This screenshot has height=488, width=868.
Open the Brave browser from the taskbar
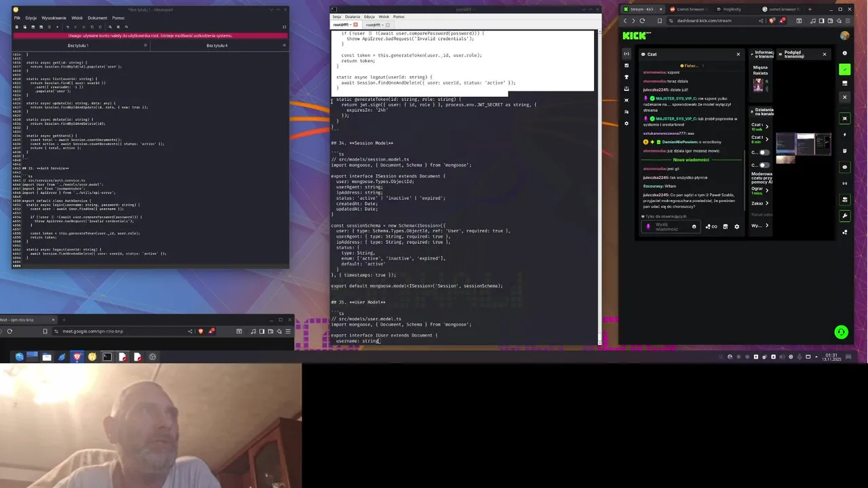77,357
